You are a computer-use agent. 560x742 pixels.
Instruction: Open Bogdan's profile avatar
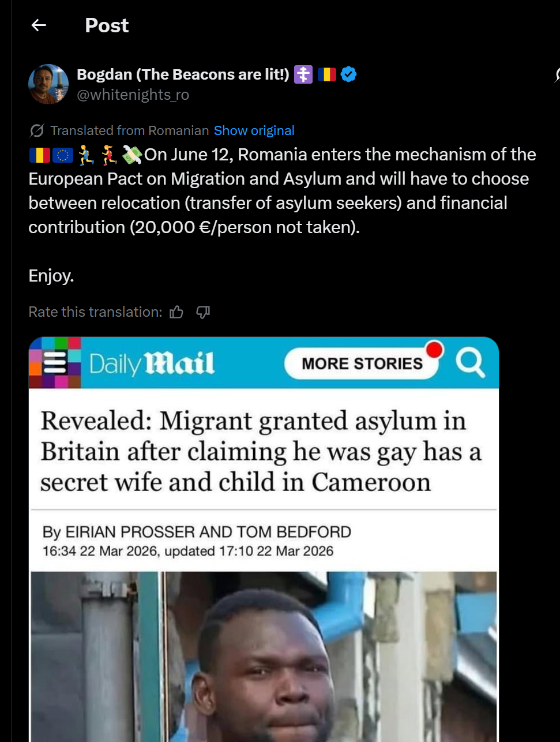(x=48, y=84)
